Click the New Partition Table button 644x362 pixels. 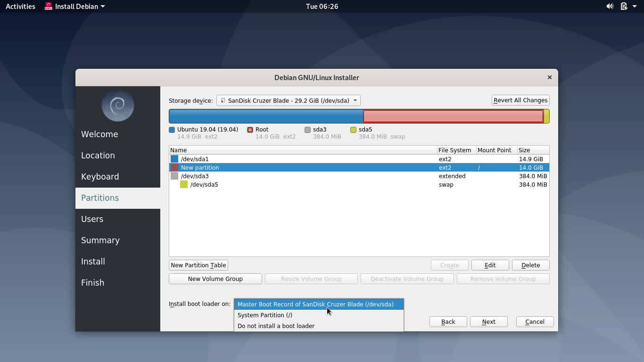point(198,265)
